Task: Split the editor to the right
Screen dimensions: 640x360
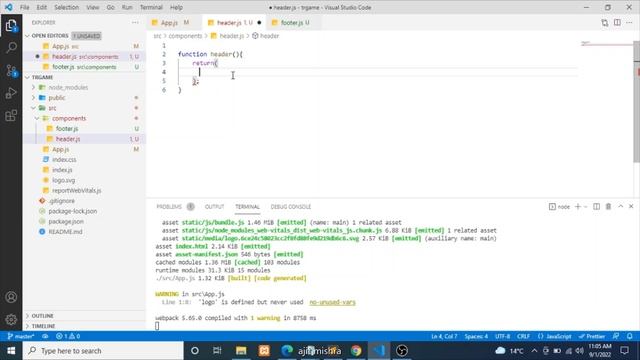Action: coord(617,23)
